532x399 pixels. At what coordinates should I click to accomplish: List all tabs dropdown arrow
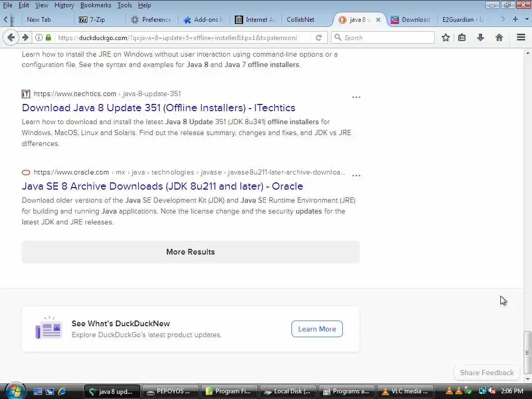click(x=527, y=19)
